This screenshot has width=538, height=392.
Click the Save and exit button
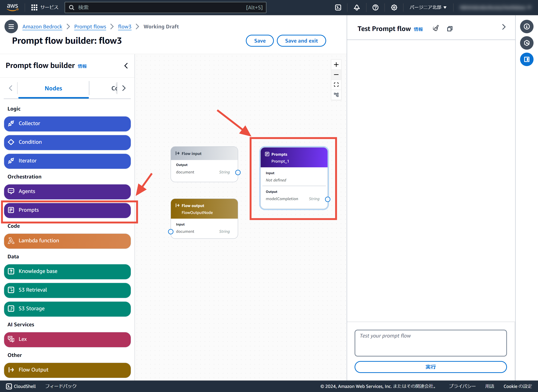pyautogui.click(x=301, y=41)
